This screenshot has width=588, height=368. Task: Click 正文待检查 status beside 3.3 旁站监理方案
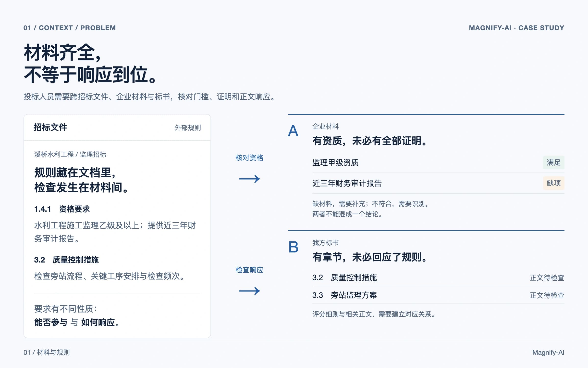[x=547, y=295]
